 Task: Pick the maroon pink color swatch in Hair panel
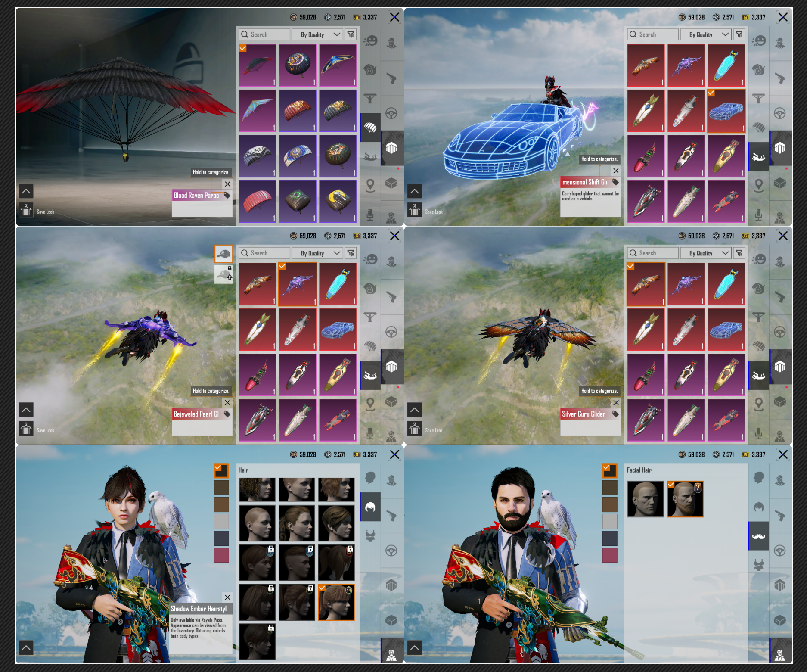[x=221, y=555]
